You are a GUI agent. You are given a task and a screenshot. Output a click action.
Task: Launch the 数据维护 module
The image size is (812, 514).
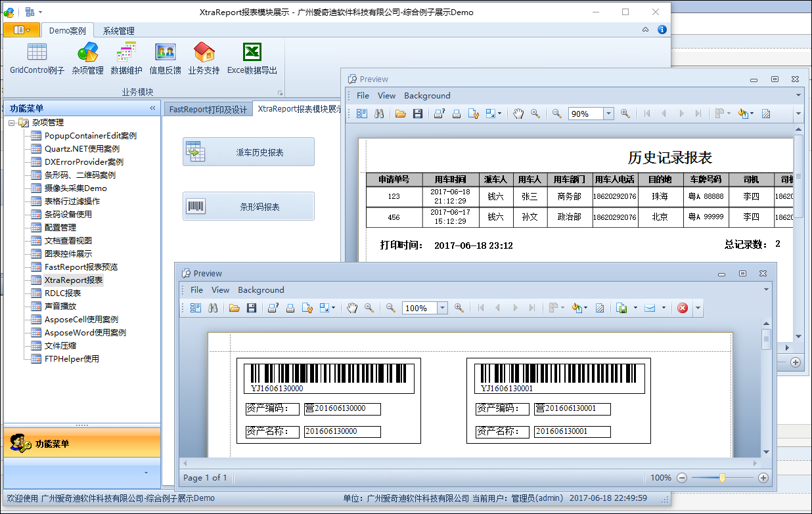(126, 58)
